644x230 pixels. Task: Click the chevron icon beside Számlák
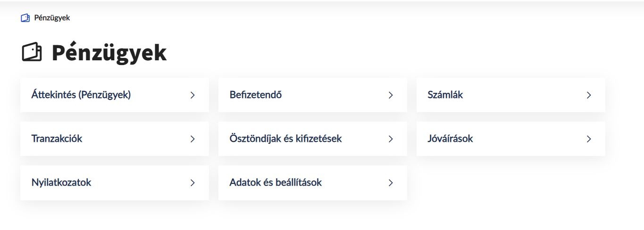[x=589, y=95]
